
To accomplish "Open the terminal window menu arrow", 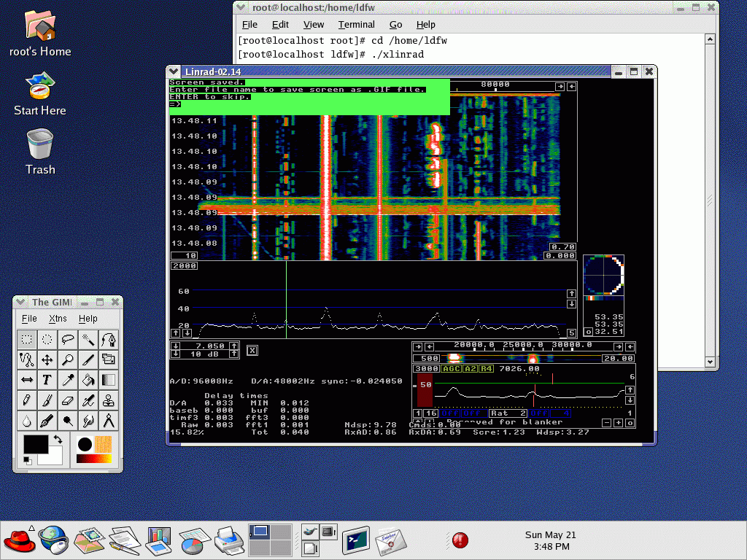I will coord(241,7).
